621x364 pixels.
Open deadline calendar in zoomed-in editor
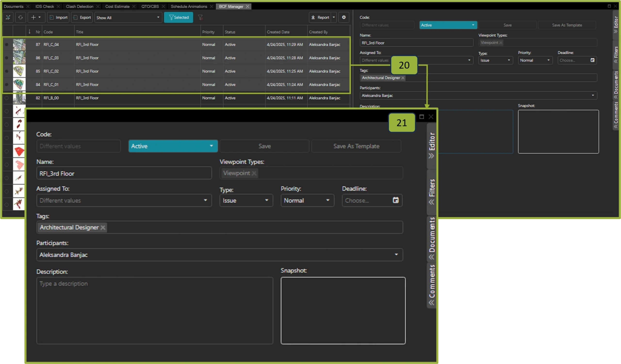(x=395, y=200)
